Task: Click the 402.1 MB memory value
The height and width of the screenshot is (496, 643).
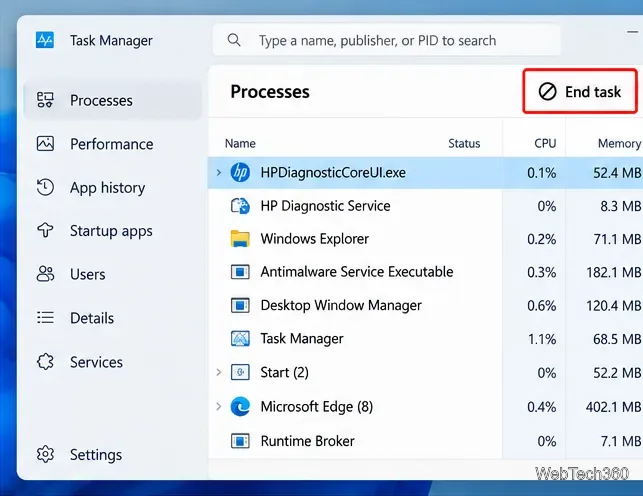Action: (x=613, y=407)
